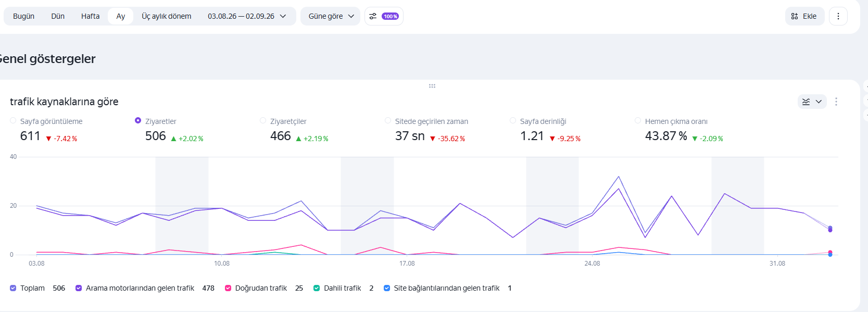Uncheck the Doğrudan trafik legend checkbox

click(228, 288)
